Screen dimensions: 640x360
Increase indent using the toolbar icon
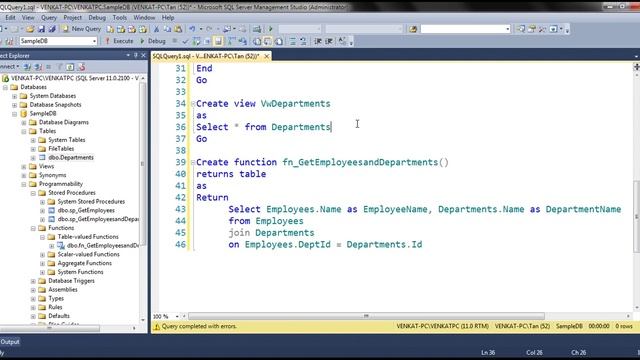click(x=329, y=41)
